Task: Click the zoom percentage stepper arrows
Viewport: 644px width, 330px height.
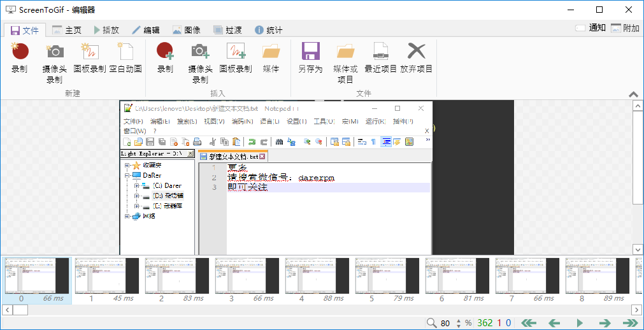Action: pyautogui.click(x=459, y=324)
